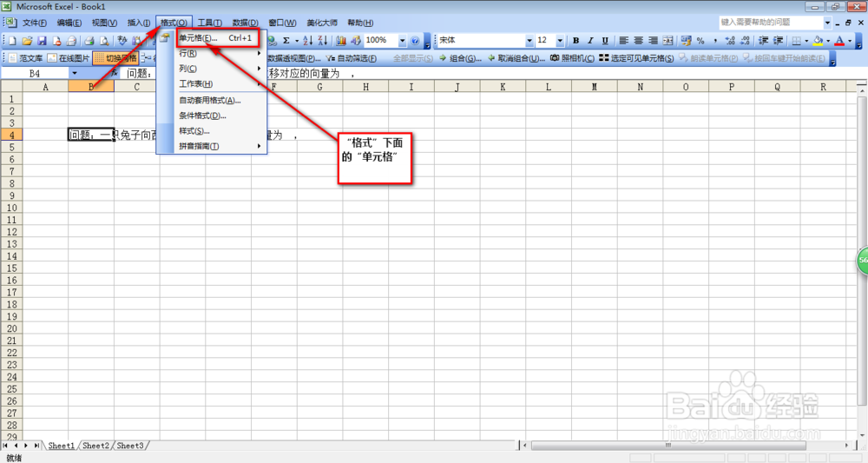Click Merge and Center icon
Viewport: 868px width, 463px height.
pos(668,41)
